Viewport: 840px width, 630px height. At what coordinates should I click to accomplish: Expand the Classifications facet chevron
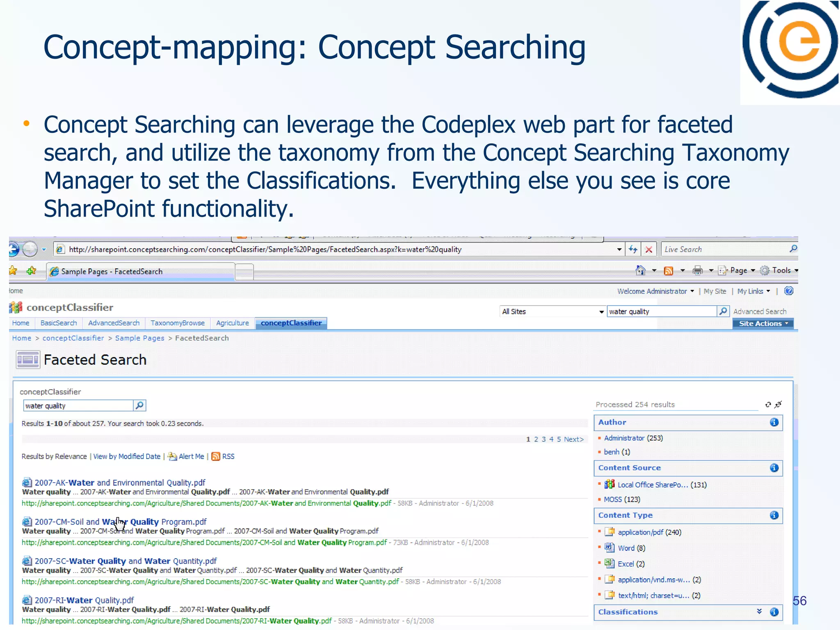coord(759,612)
